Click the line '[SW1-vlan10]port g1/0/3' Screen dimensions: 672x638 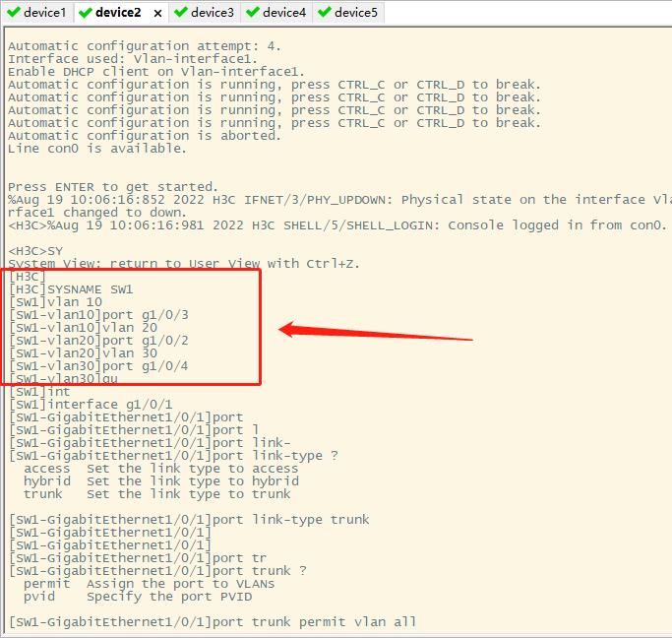(98, 315)
